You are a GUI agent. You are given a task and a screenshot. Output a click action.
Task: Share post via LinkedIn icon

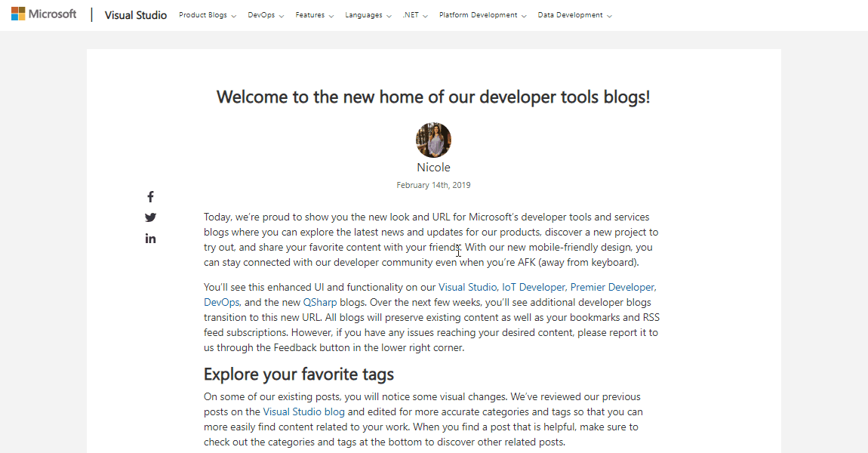(150, 239)
